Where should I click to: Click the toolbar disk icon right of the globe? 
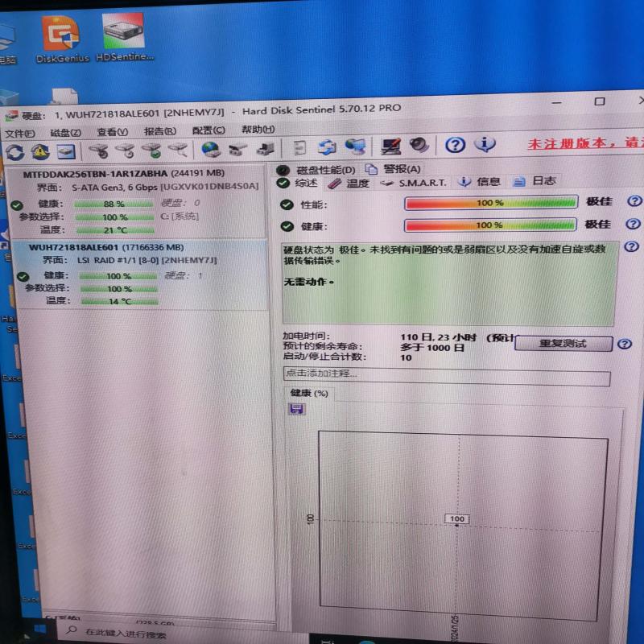click(x=237, y=149)
